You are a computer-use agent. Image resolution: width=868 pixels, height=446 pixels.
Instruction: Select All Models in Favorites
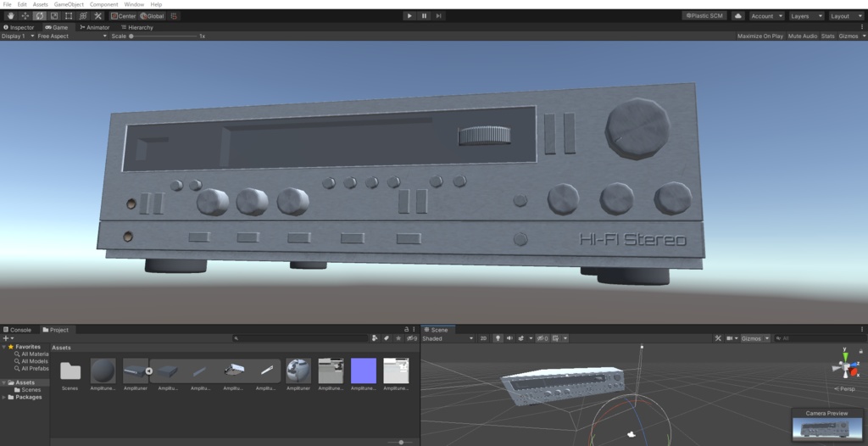[x=35, y=361]
